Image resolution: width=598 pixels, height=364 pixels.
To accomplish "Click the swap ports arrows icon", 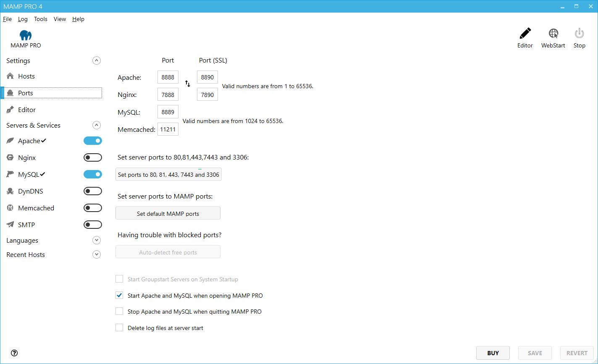I will pyautogui.click(x=188, y=84).
